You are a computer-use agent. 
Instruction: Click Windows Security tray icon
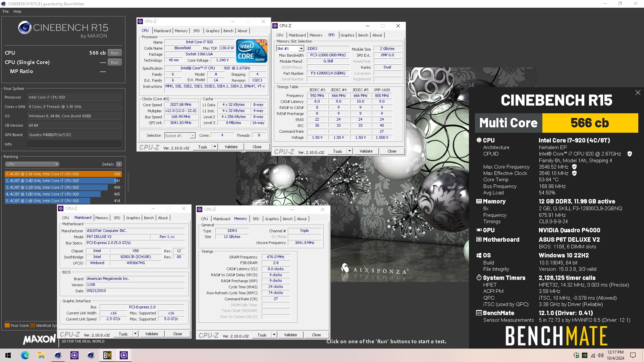pyautogui.click(x=577, y=355)
